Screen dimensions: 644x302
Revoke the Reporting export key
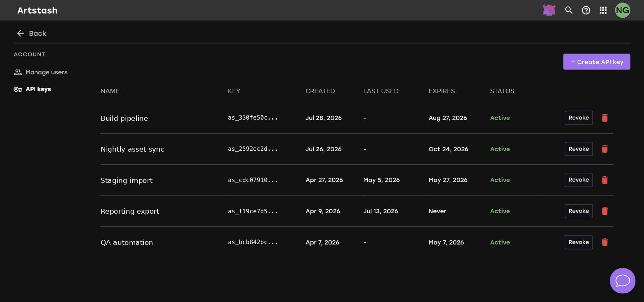(579, 211)
